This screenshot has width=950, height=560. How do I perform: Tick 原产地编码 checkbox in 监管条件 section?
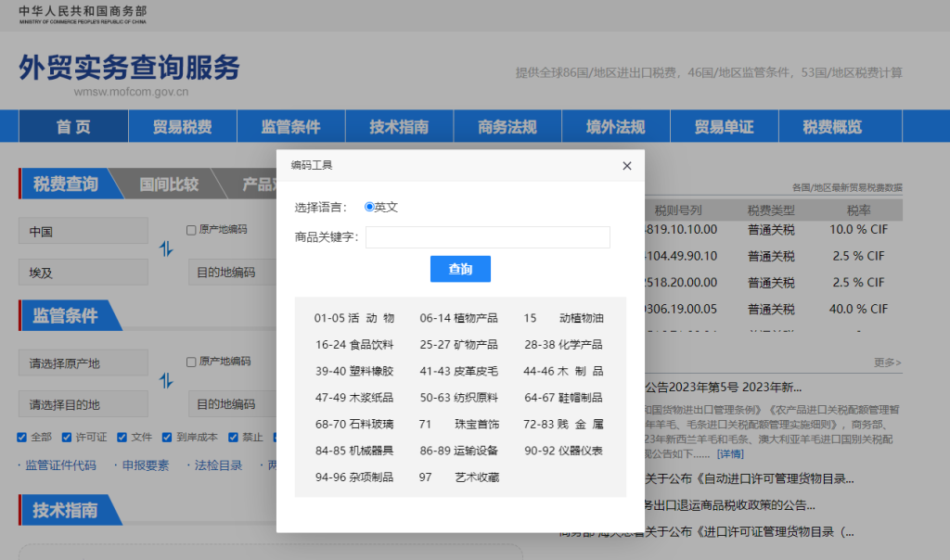tap(191, 362)
